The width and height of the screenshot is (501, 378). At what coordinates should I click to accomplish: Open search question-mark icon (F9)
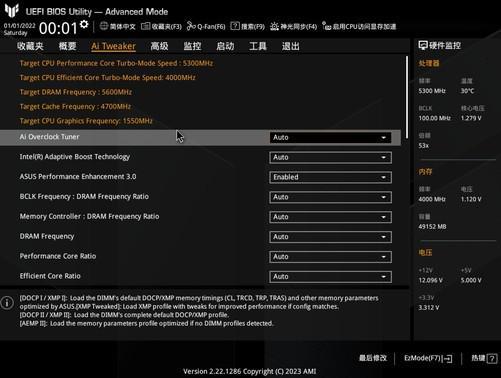coord(235,26)
